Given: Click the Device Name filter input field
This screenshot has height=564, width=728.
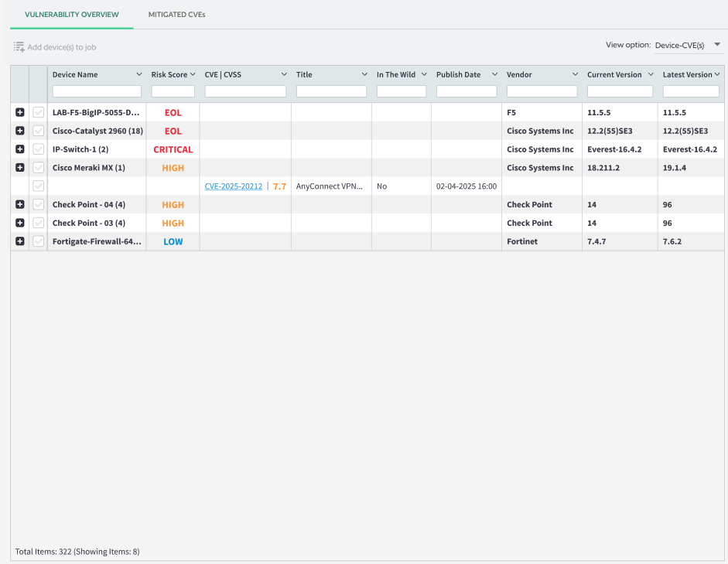Looking at the screenshot, I should pos(97,91).
